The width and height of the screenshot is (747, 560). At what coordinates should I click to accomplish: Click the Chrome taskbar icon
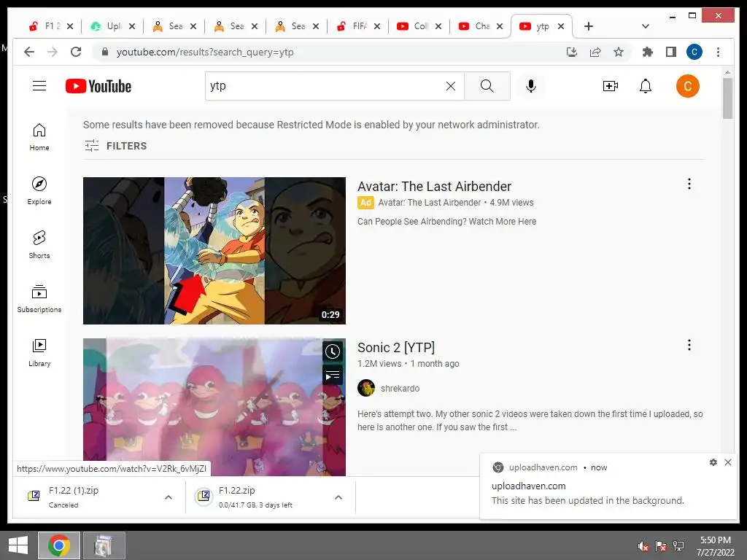[x=59, y=545]
